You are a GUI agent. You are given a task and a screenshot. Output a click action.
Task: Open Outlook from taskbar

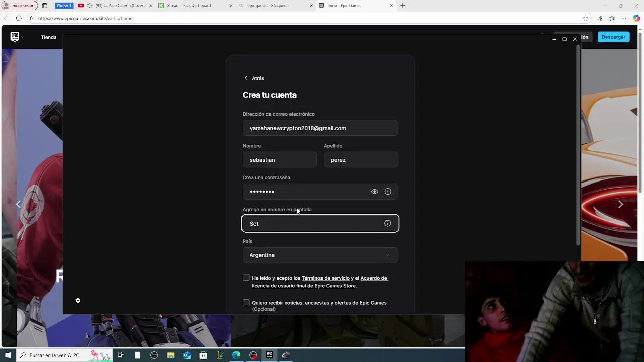coord(187,355)
